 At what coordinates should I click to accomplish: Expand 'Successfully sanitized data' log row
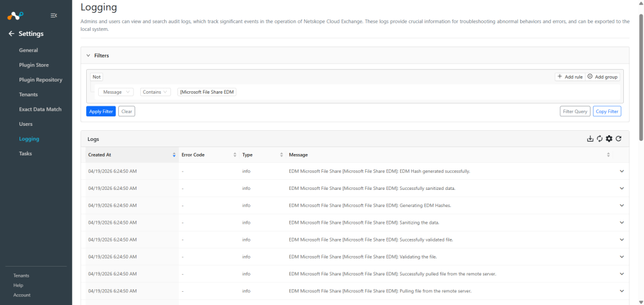[621, 189]
